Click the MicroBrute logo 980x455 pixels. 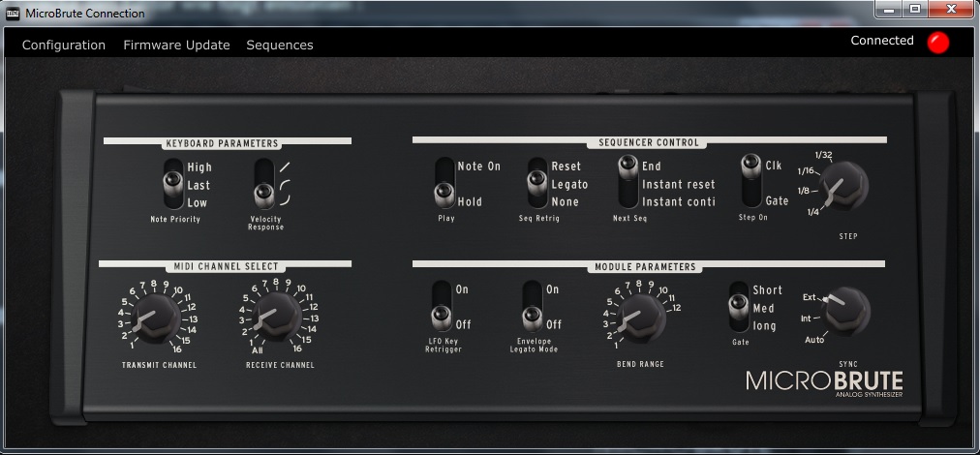[824, 381]
